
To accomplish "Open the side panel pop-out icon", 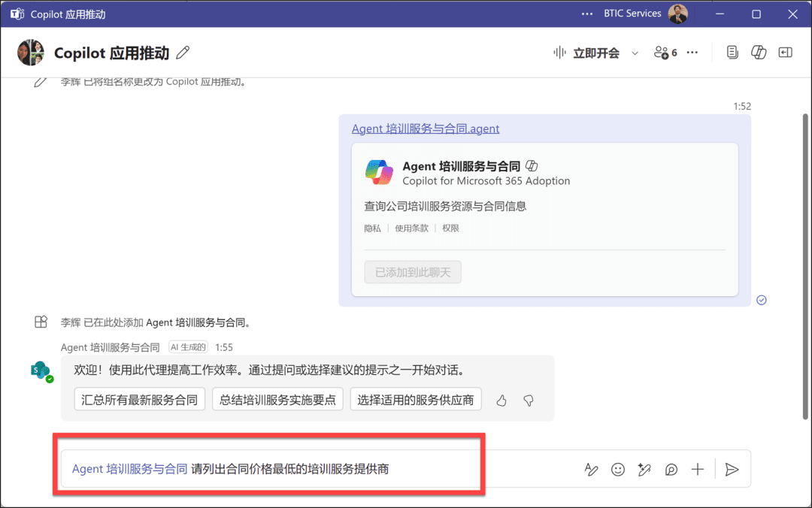I will (786, 53).
